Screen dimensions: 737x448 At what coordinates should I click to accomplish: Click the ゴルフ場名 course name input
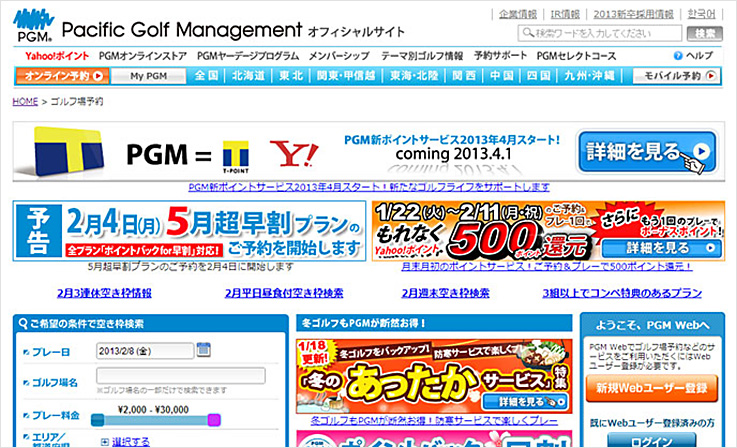click(180, 376)
